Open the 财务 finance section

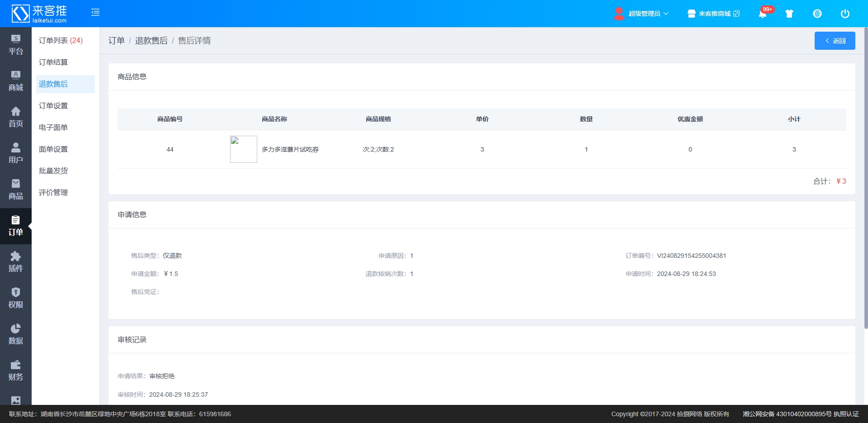point(16,371)
